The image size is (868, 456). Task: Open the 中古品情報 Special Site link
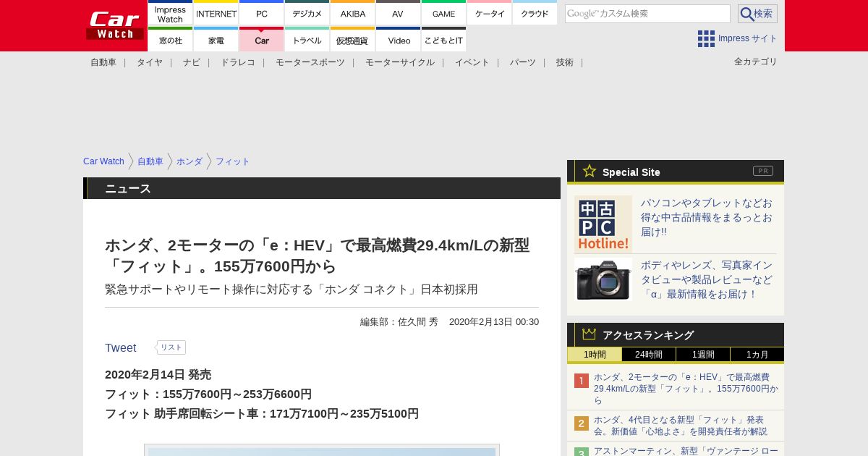coord(707,217)
